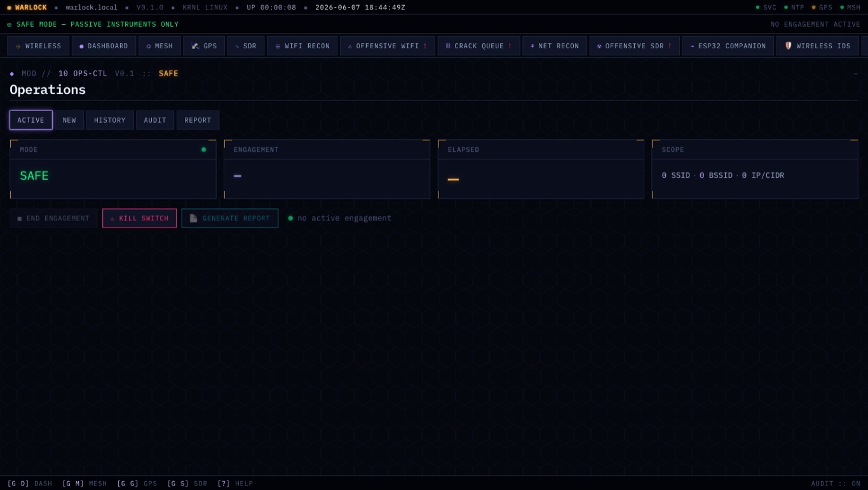
Task: Switch to the New operation tab
Action: pyautogui.click(x=69, y=120)
